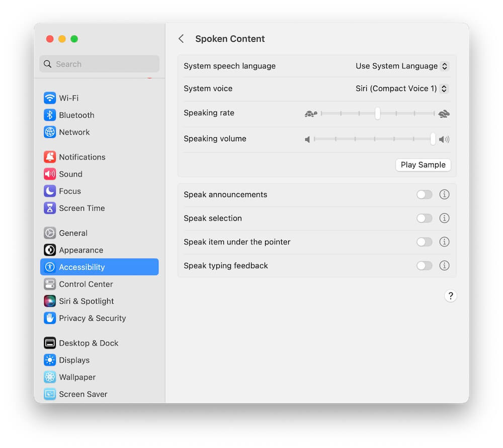503x448 pixels.
Task: Click the Privacy & Security hand icon
Action: (x=50, y=318)
